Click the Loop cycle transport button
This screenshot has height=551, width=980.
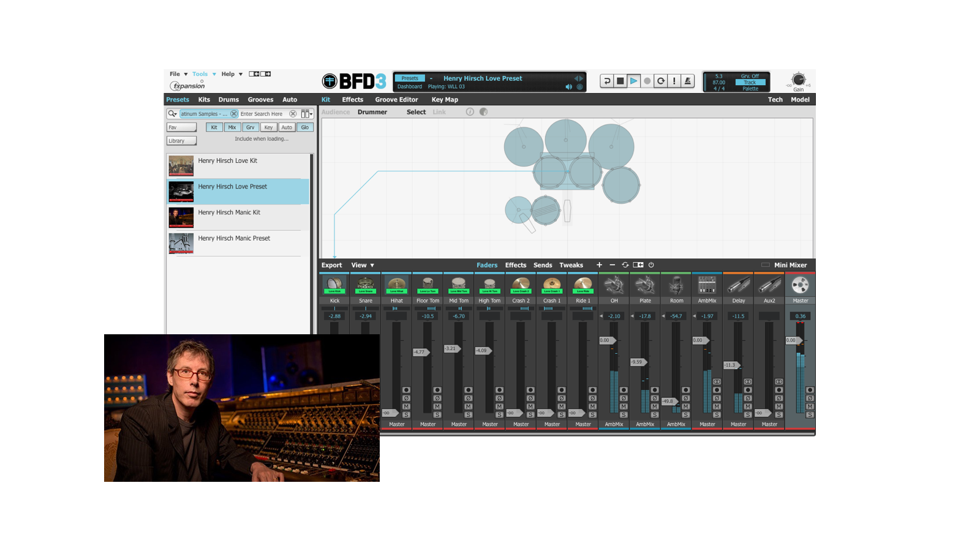click(660, 81)
